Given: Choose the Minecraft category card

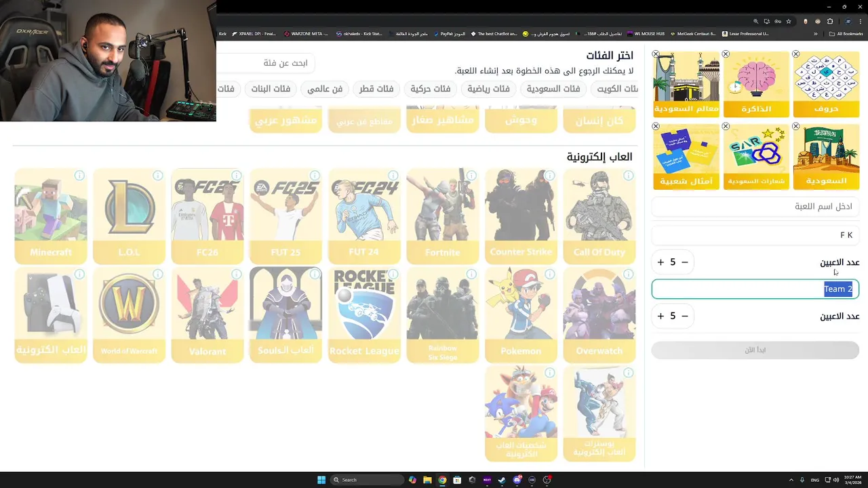Looking at the screenshot, I should tap(51, 216).
